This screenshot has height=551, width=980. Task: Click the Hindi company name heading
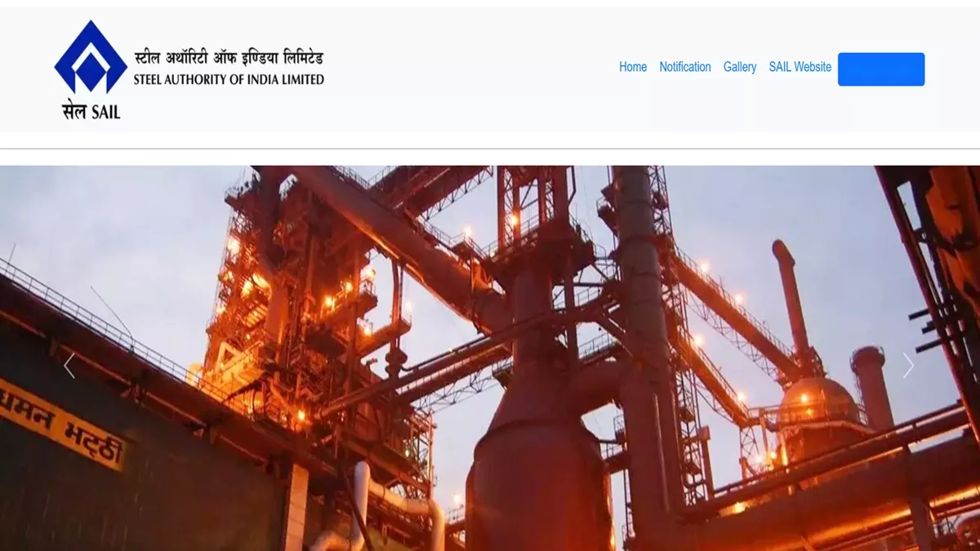(229, 58)
